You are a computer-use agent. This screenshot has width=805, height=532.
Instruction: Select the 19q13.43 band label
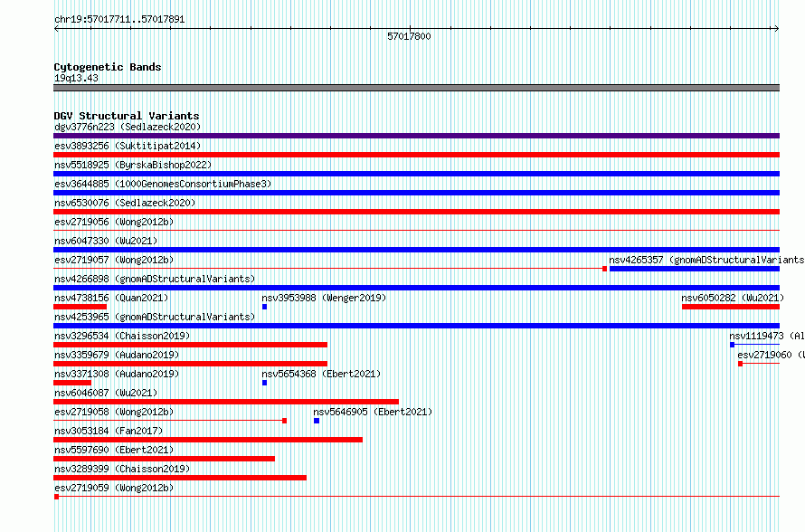(x=76, y=78)
